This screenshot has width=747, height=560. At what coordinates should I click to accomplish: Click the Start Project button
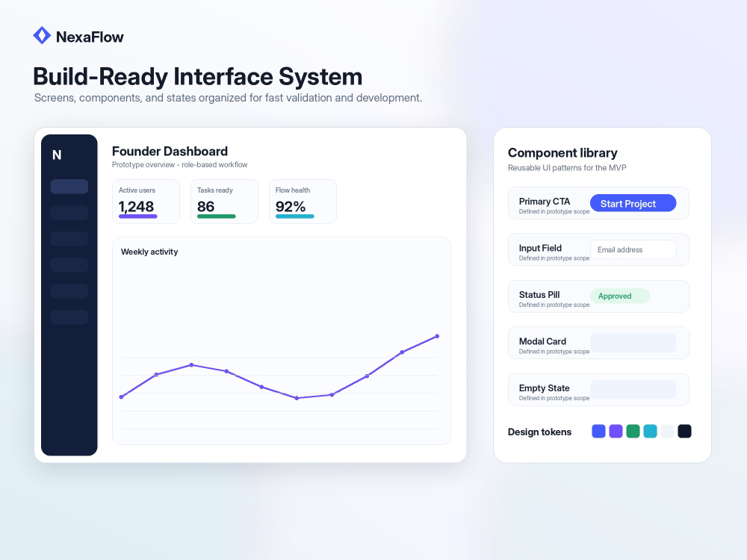[x=633, y=203]
